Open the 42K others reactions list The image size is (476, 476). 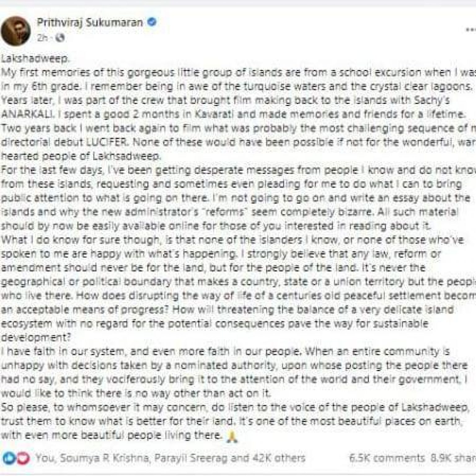point(274,458)
